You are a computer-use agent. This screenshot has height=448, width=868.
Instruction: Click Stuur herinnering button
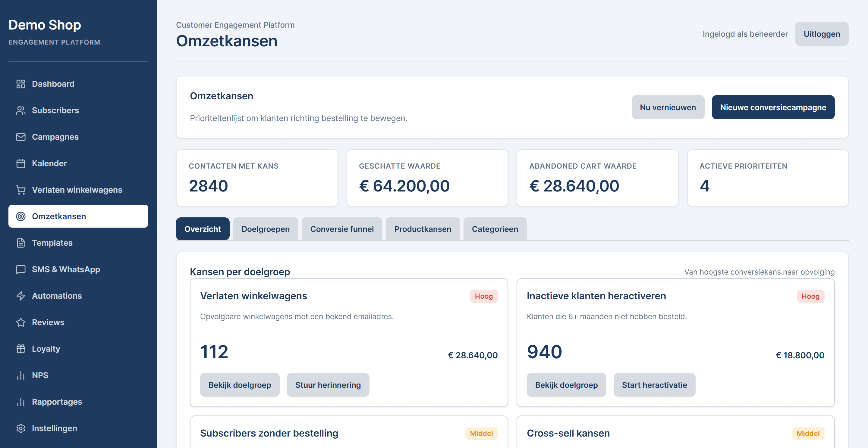coord(328,385)
